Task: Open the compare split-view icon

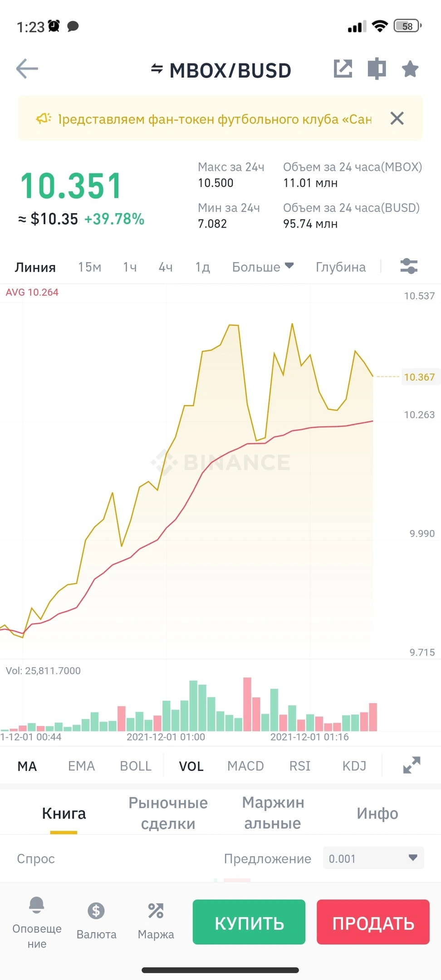Action: [377, 69]
